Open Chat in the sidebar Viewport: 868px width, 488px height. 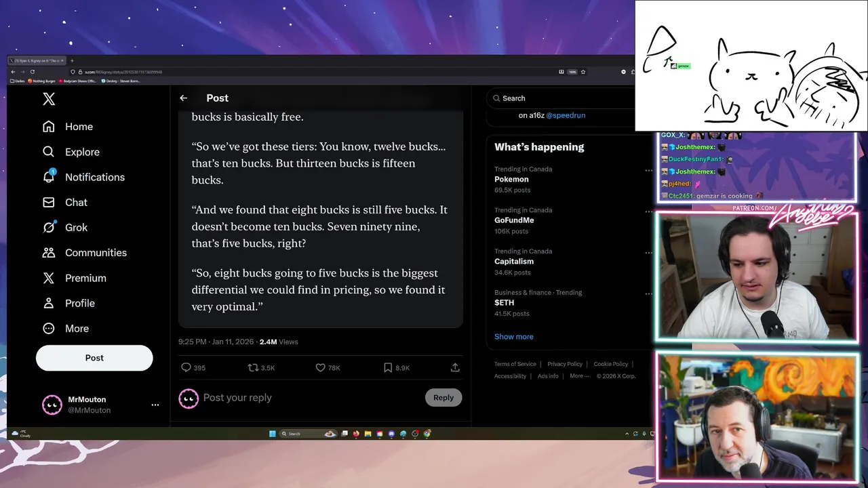click(x=65, y=202)
